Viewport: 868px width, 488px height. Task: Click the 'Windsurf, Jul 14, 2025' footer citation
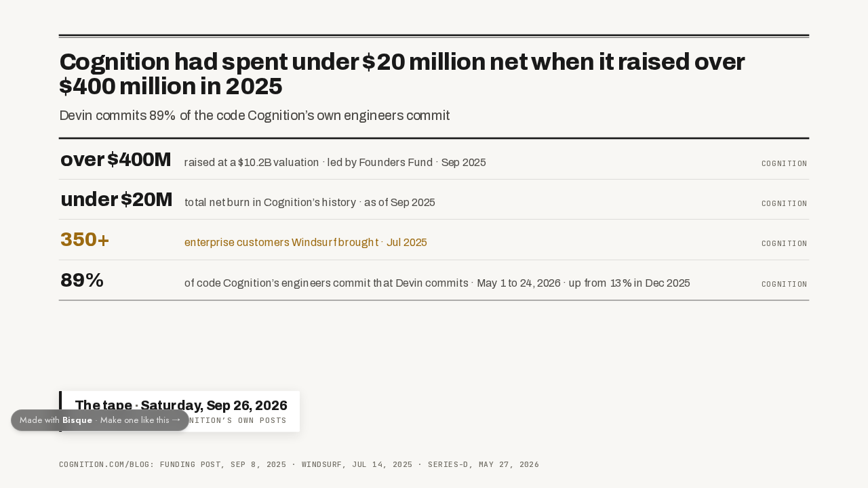[x=357, y=465]
